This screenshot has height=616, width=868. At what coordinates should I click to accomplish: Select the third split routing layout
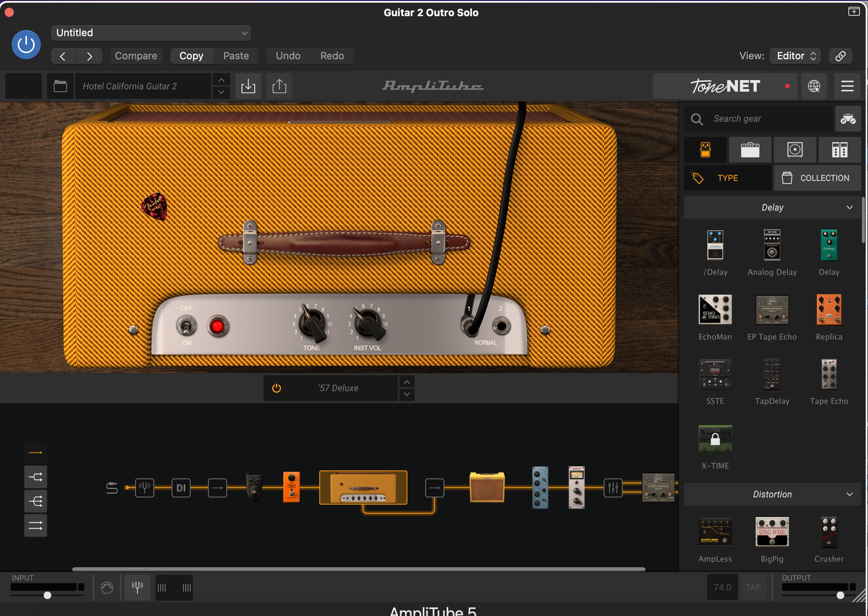tap(36, 501)
